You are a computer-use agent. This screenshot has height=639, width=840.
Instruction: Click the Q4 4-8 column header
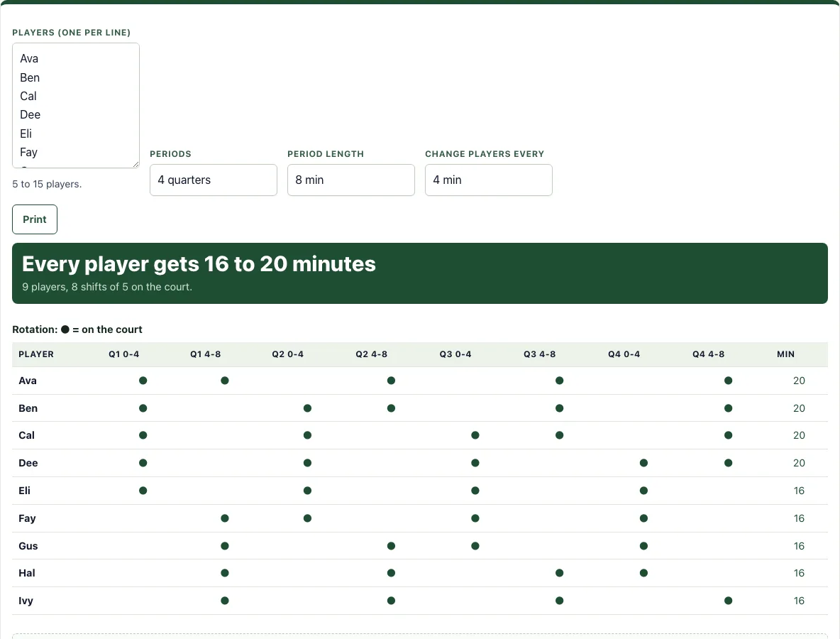tap(708, 354)
